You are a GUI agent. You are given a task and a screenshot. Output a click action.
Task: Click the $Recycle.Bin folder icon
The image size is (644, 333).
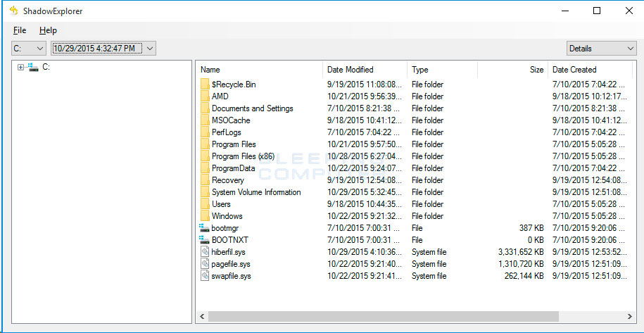pos(205,84)
